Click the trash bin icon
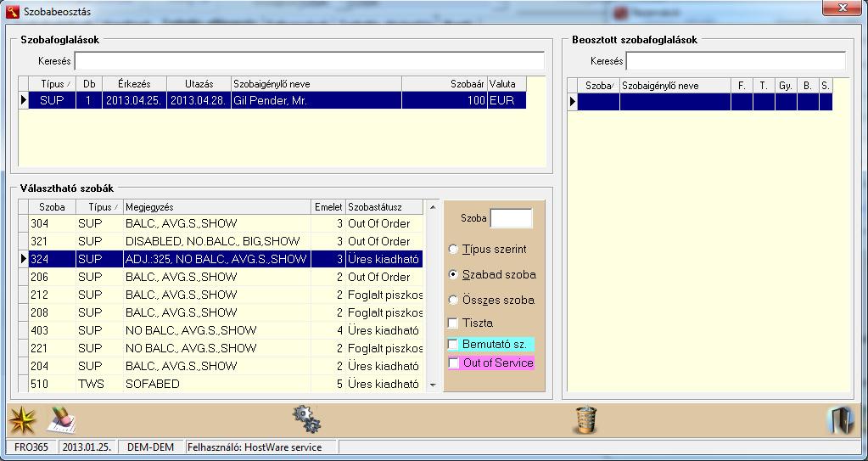The height and width of the screenshot is (461, 868). point(586,420)
